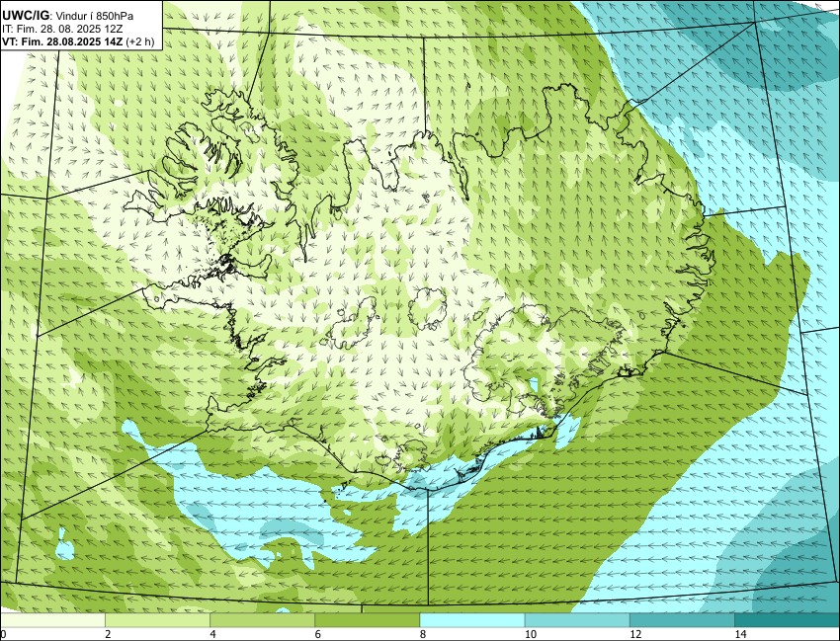
Task: Click the (+2 h) forecast offset text
Action: pos(140,41)
